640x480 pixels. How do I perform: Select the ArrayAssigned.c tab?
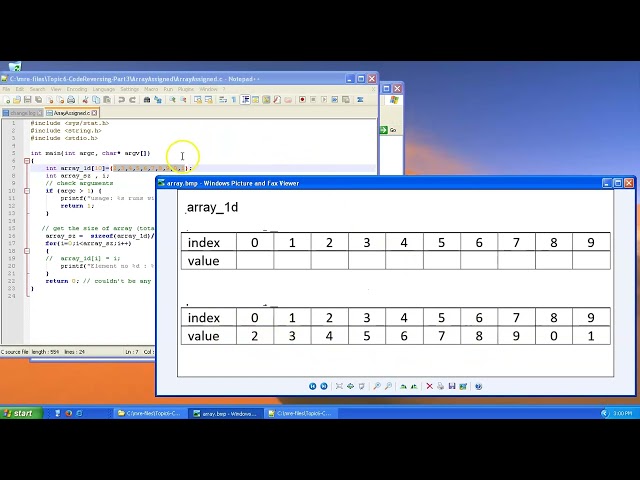pos(71,113)
